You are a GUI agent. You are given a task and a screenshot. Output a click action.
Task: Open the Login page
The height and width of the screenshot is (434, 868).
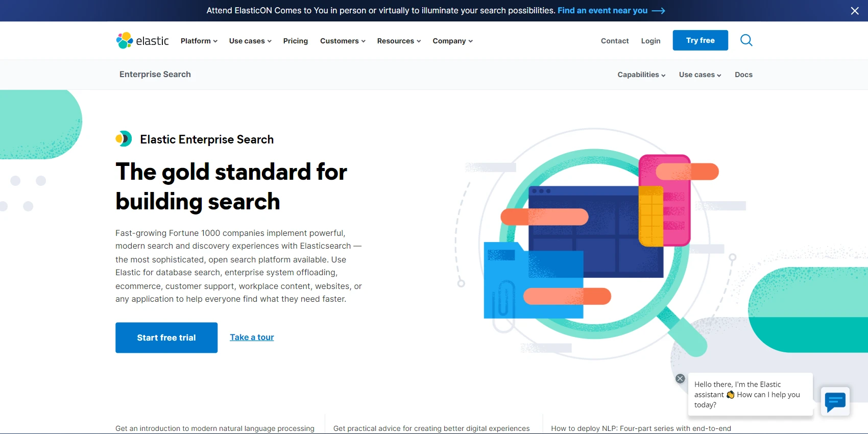coord(650,41)
